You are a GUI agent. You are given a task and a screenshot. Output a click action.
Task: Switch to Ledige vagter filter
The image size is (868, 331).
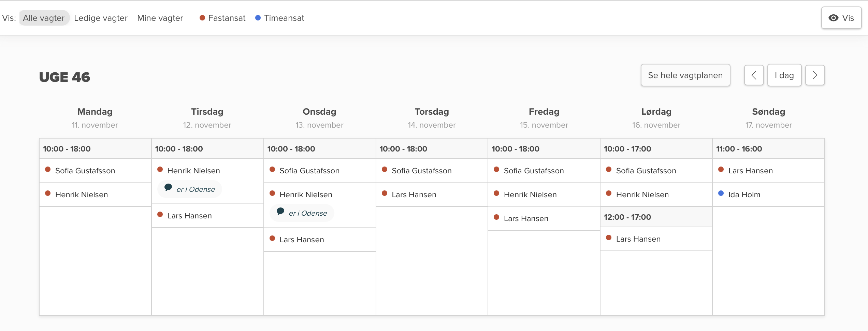101,18
